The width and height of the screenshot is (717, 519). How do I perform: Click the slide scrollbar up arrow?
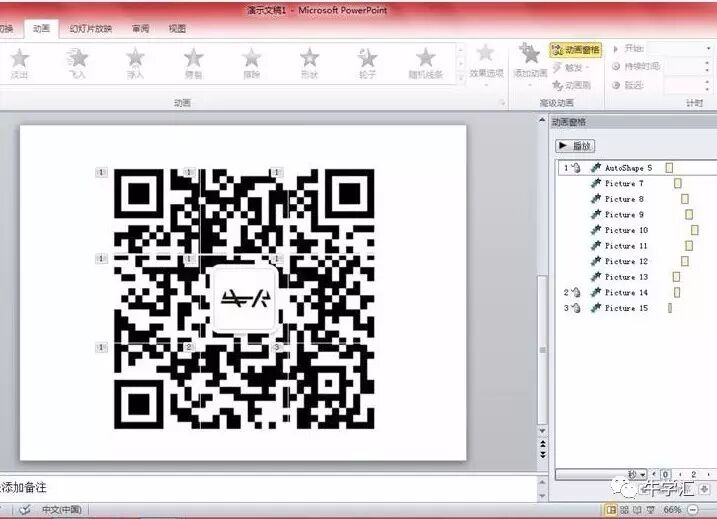pyautogui.click(x=542, y=120)
